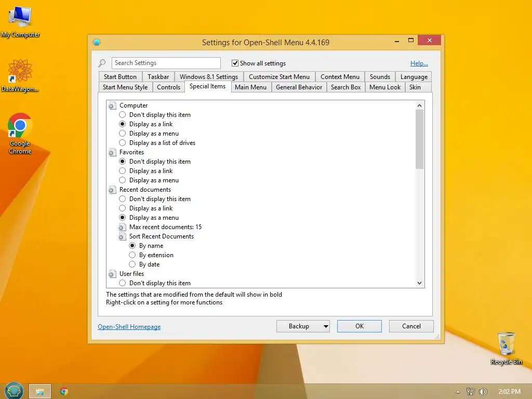Switch to the Taskbar tab
532x399 pixels.
pyautogui.click(x=158, y=77)
